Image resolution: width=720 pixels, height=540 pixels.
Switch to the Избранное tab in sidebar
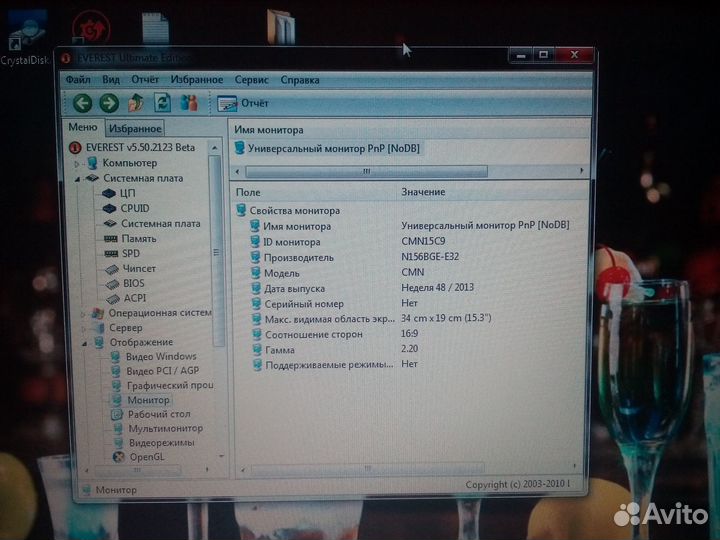tap(135, 129)
